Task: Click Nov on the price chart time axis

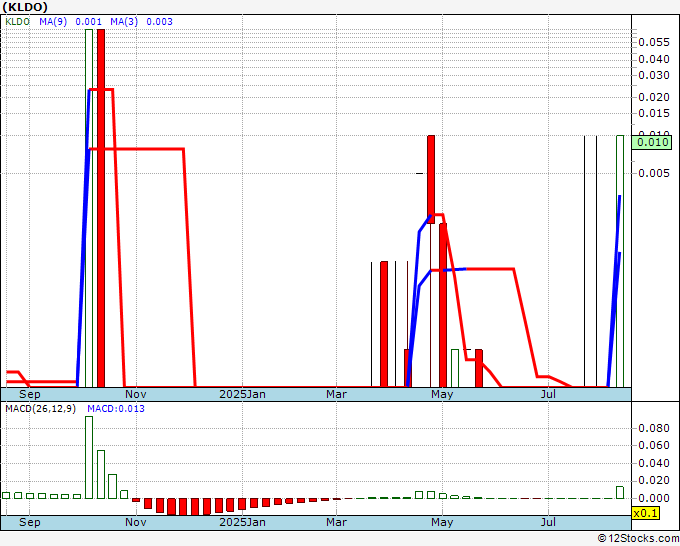Action: pyautogui.click(x=136, y=394)
